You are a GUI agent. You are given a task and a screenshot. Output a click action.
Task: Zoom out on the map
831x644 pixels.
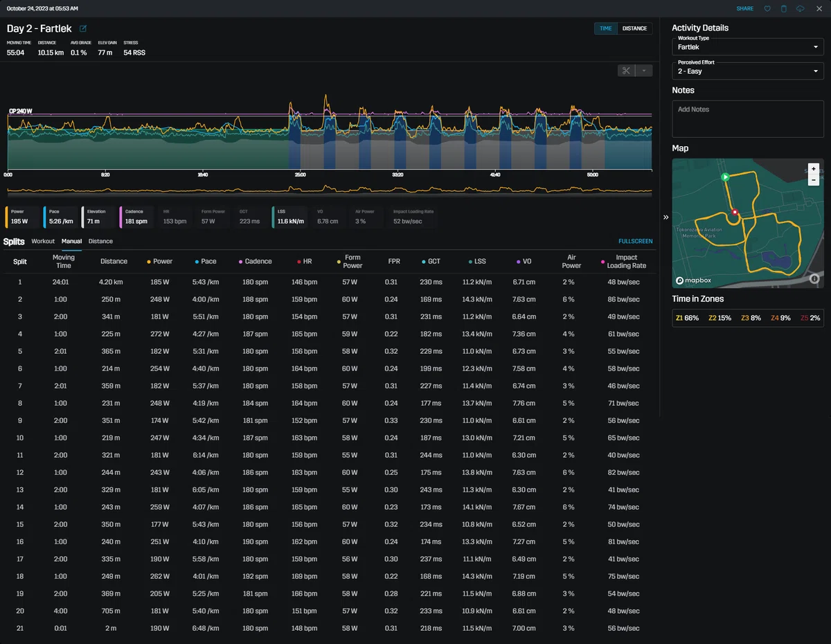(813, 179)
